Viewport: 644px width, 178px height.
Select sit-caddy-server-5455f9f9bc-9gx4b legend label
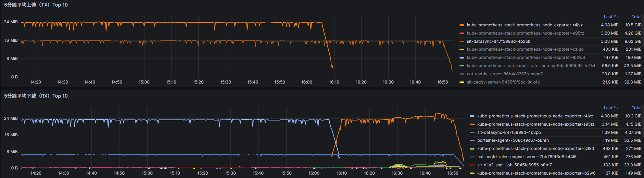(x=503, y=82)
